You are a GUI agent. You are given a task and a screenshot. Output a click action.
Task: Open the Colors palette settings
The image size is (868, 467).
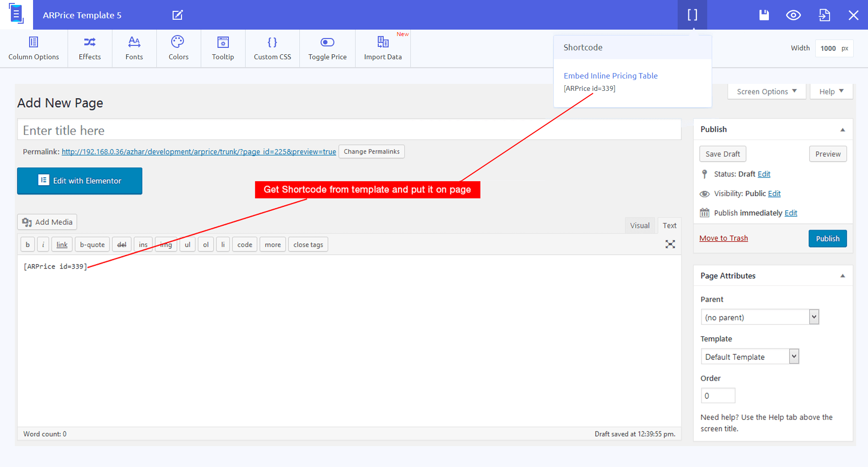(179, 48)
